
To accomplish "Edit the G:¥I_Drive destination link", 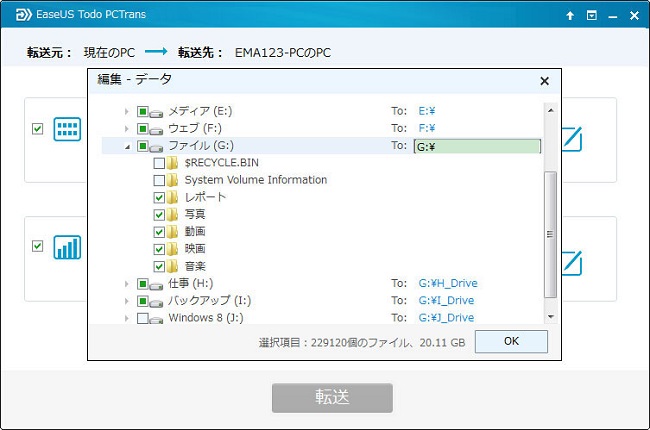I will (446, 301).
